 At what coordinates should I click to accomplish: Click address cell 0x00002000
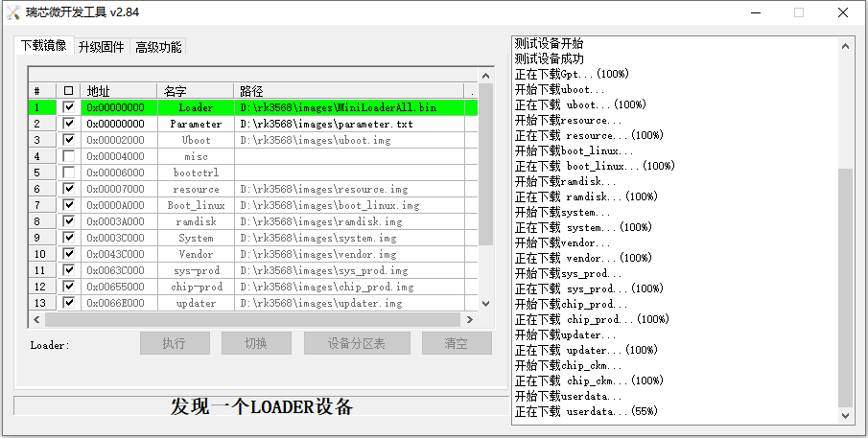click(x=119, y=140)
